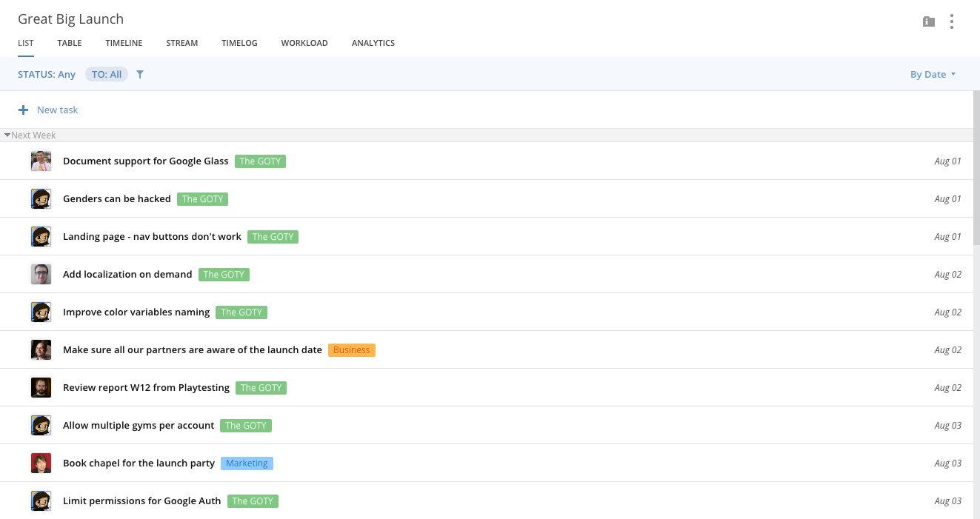Open the By Date sorting dropdown
The width and height of the screenshot is (980, 519).
(x=933, y=74)
